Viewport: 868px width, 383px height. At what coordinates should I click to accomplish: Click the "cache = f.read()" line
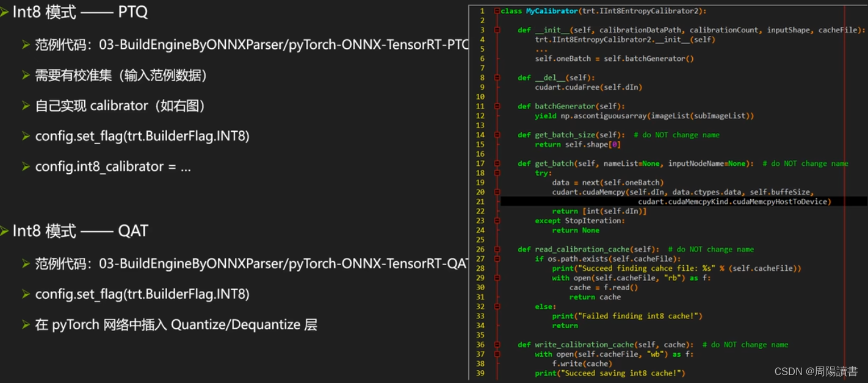[x=603, y=287]
